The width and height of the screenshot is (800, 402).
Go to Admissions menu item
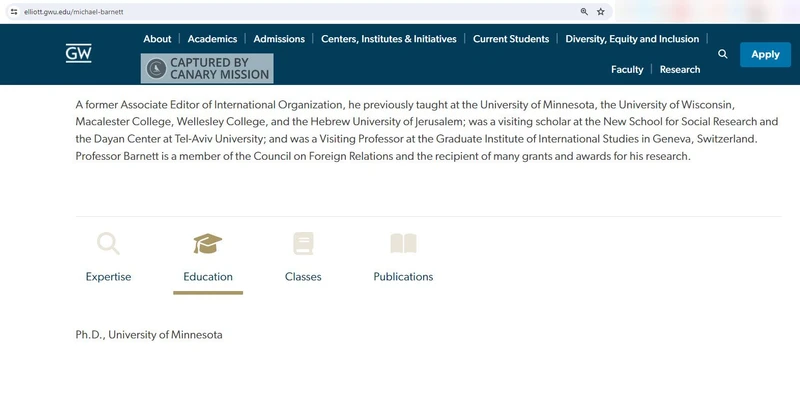pos(279,39)
